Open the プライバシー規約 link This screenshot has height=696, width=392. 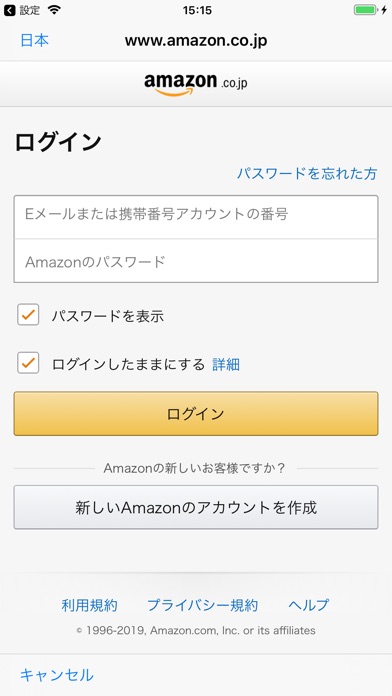click(x=202, y=605)
